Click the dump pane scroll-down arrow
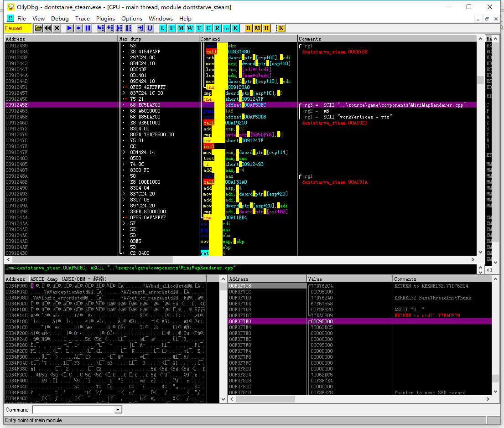The height and width of the screenshot is (428, 504). point(223,399)
